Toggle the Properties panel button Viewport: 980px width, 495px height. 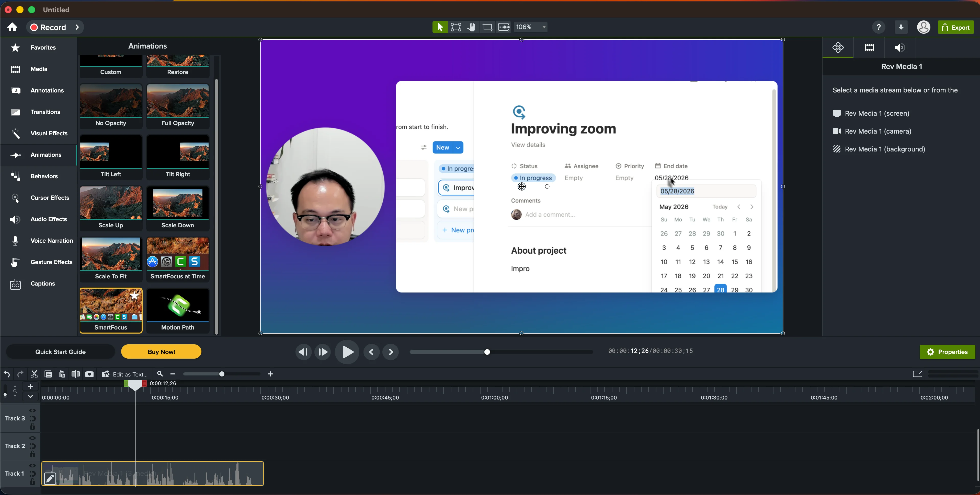(947, 352)
